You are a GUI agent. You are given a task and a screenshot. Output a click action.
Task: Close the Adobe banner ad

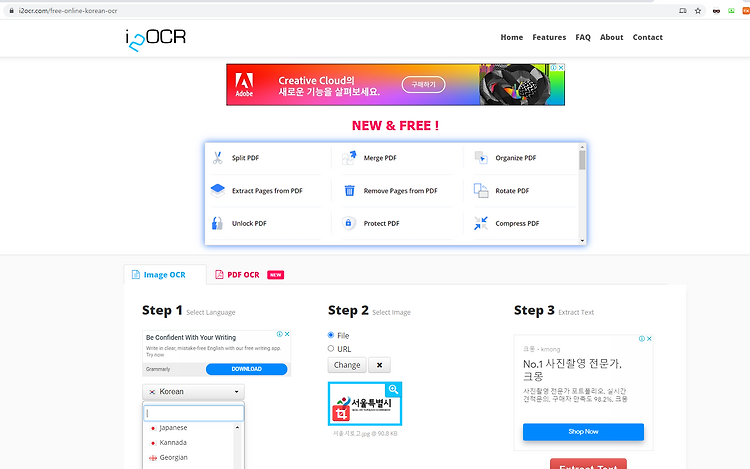click(x=561, y=67)
